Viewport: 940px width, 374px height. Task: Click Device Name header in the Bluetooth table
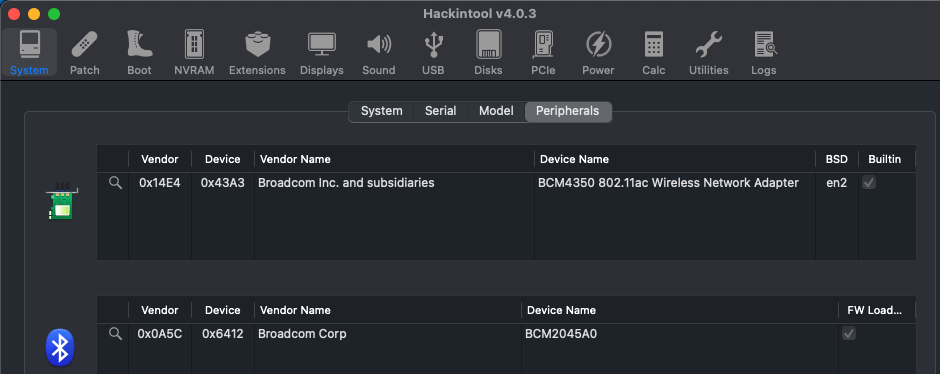(680, 310)
